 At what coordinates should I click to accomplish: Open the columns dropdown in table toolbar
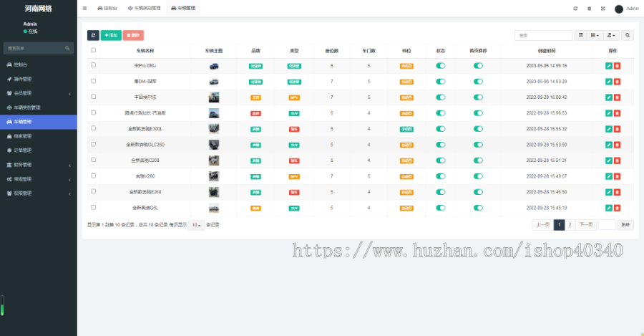pyautogui.click(x=595, y=35)
